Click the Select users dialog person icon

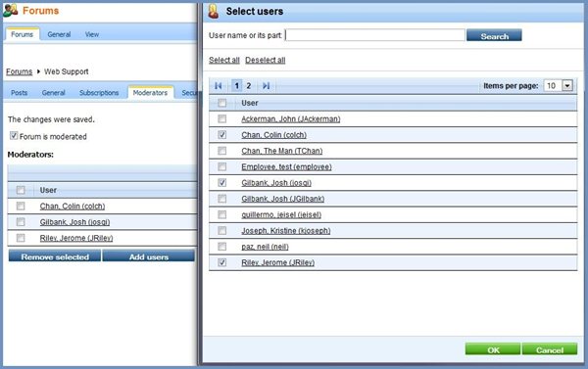coord(214,11)
